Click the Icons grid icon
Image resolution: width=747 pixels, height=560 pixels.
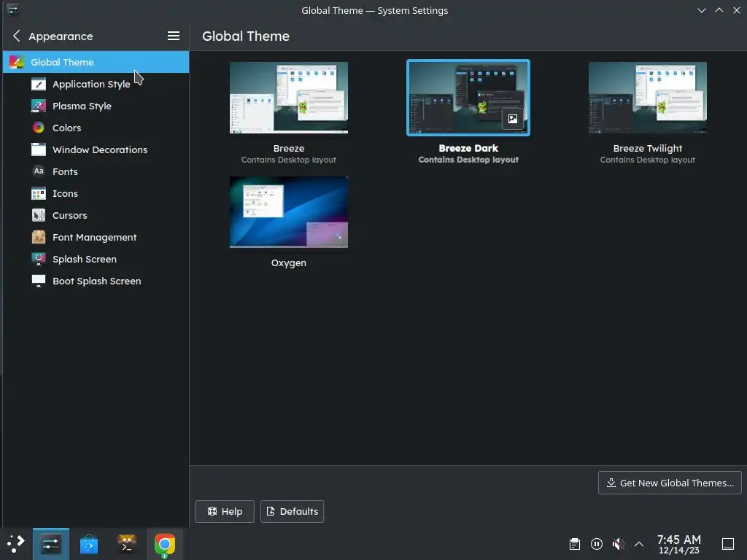[38, 193]
